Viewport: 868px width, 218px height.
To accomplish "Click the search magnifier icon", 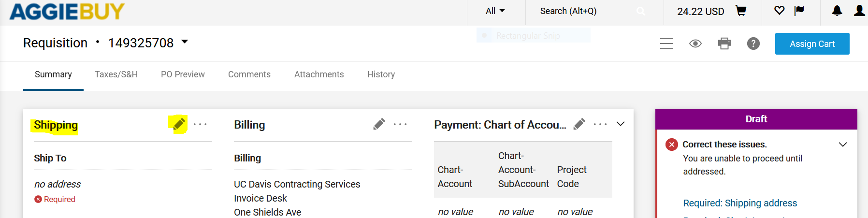I will click(x=641, y=11).
